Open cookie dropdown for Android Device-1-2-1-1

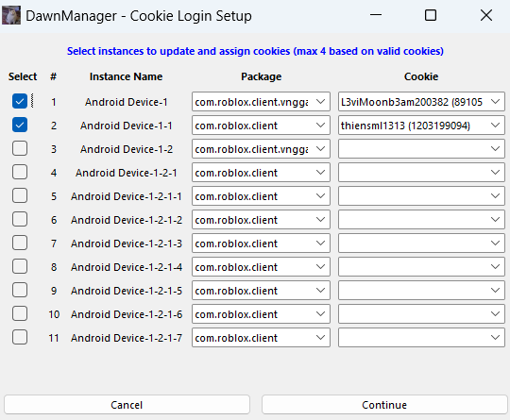pos(421,196)
